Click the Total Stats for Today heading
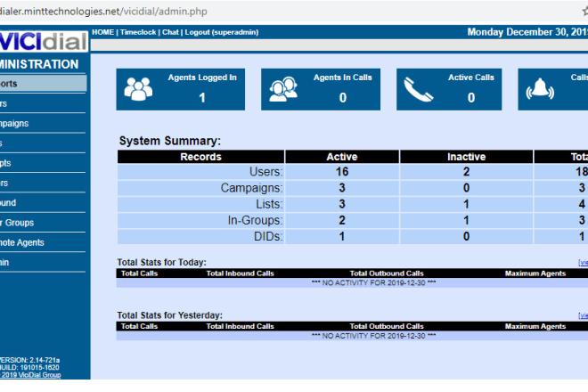588x392 pixels. click(x=161, y=262)
